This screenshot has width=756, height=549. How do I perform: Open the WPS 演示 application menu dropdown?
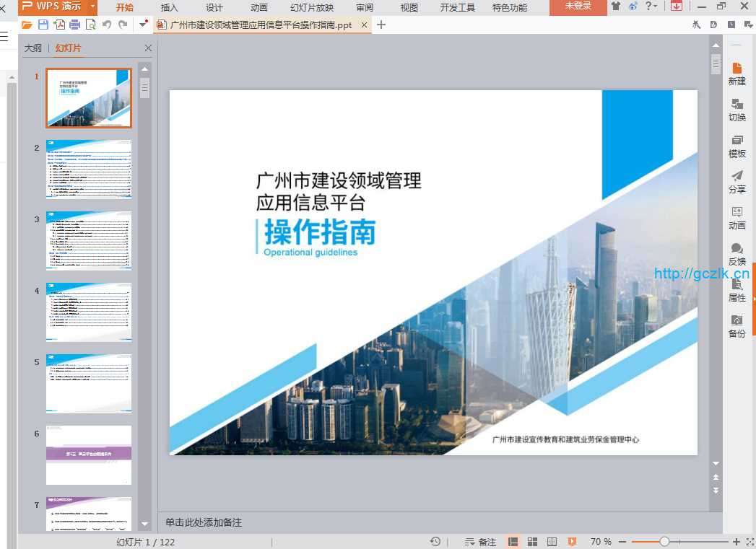[x=93, y=6]
